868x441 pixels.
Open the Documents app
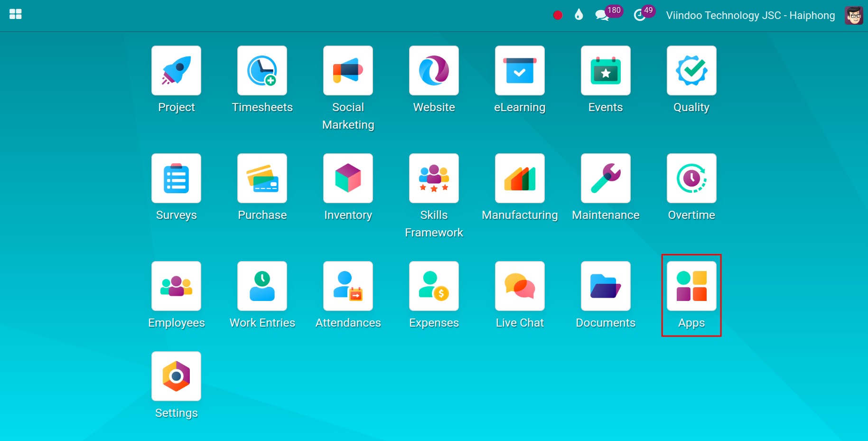(606, 286)
